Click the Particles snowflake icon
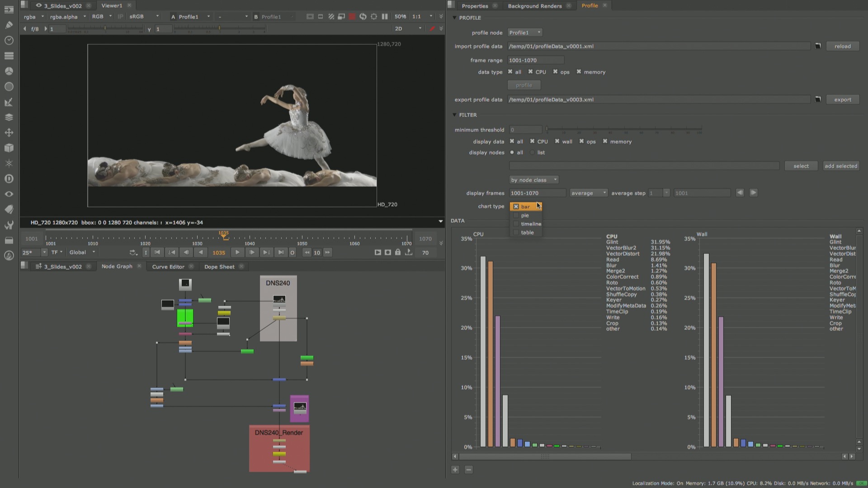The image size is (868, 488). pyautogui.click(x=9, y=163)
